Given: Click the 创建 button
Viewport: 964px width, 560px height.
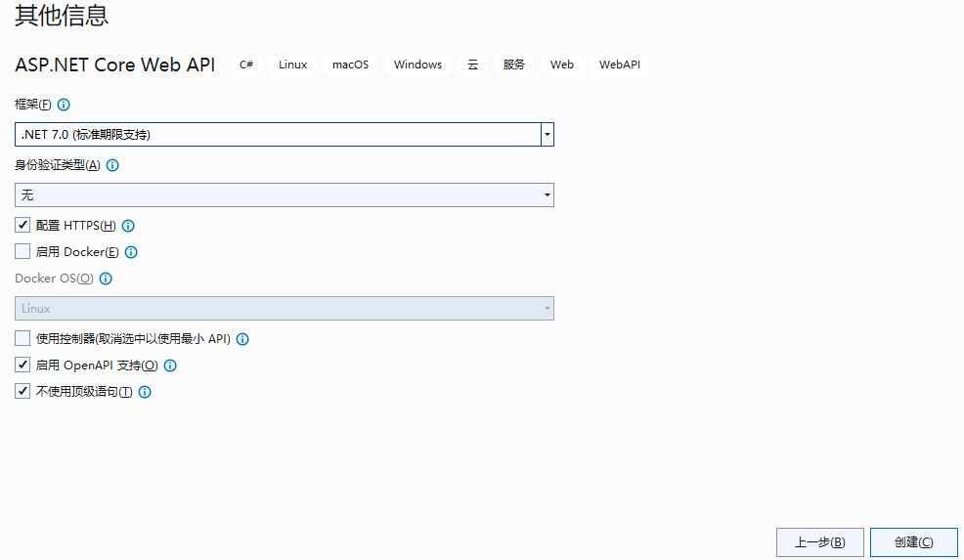Looking at the screenshot, I should click(x=913, y=542).
